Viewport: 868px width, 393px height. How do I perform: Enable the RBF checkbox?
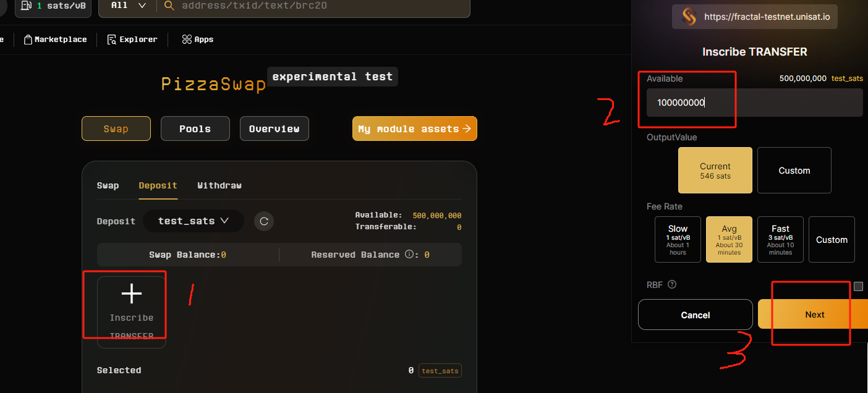pos(858,286)
